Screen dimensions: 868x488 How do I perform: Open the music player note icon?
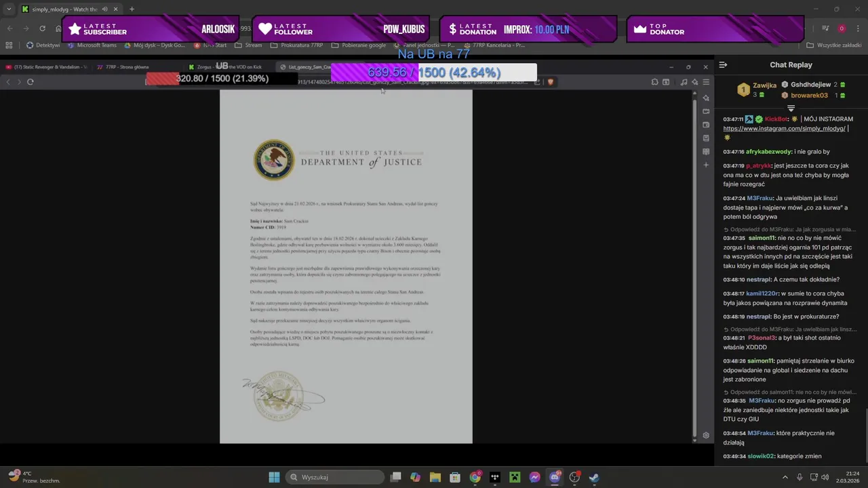(x=684, y=82)
